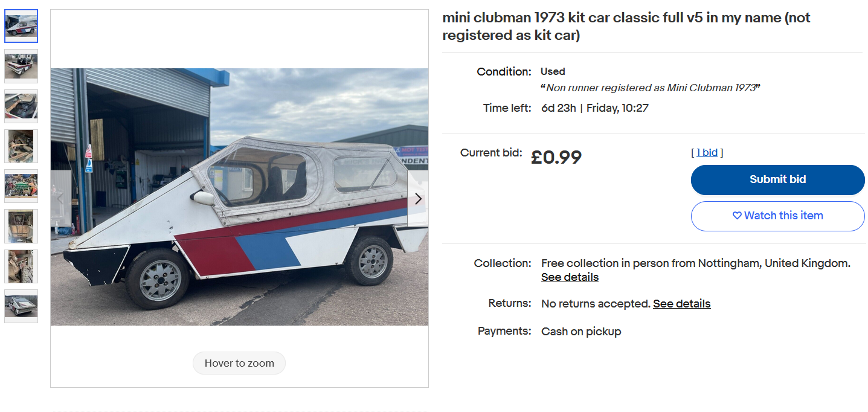Open See details link for Collection
This screenshot has width=868, height=412.
570,277
